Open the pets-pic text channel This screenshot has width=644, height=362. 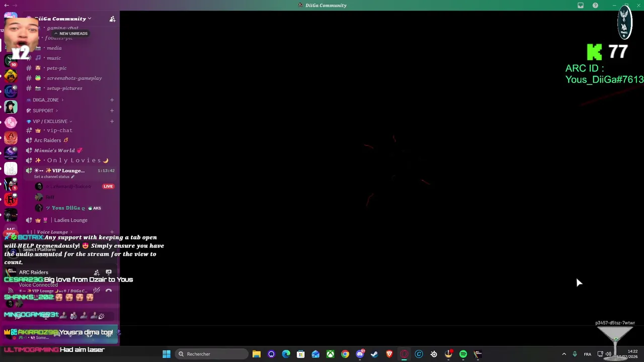tap(56, 68)
